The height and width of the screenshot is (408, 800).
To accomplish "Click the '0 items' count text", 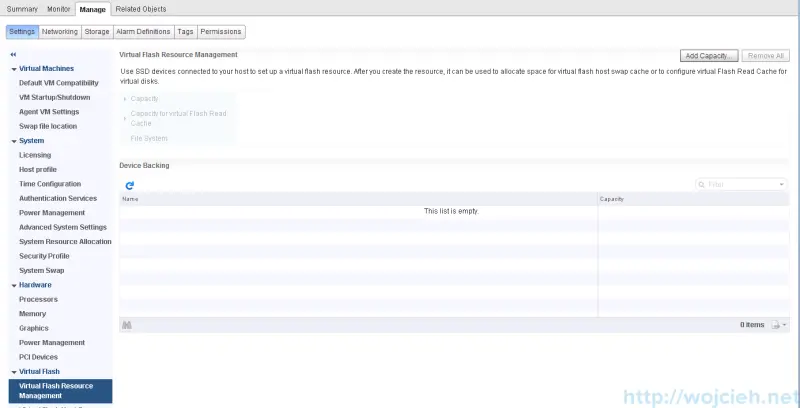I will click(752, 325).
